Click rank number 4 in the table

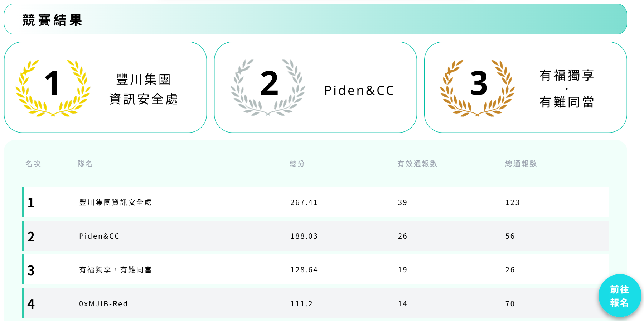click(x=31, y=304)
